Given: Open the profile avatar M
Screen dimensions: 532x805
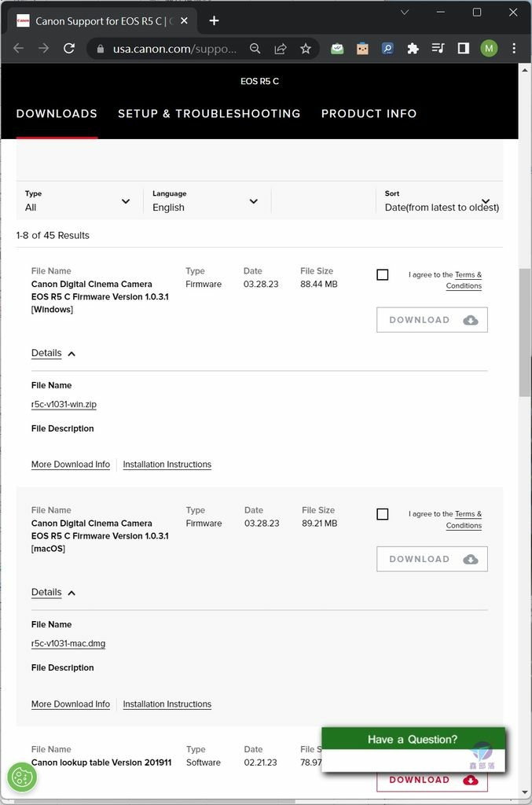Looking at the screenshot, I should (489, 48).
